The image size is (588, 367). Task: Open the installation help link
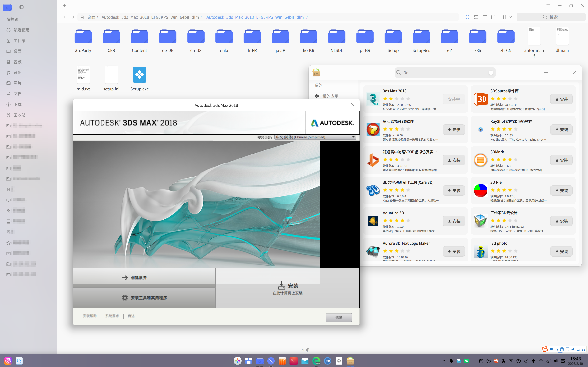[x=90, y=316]
